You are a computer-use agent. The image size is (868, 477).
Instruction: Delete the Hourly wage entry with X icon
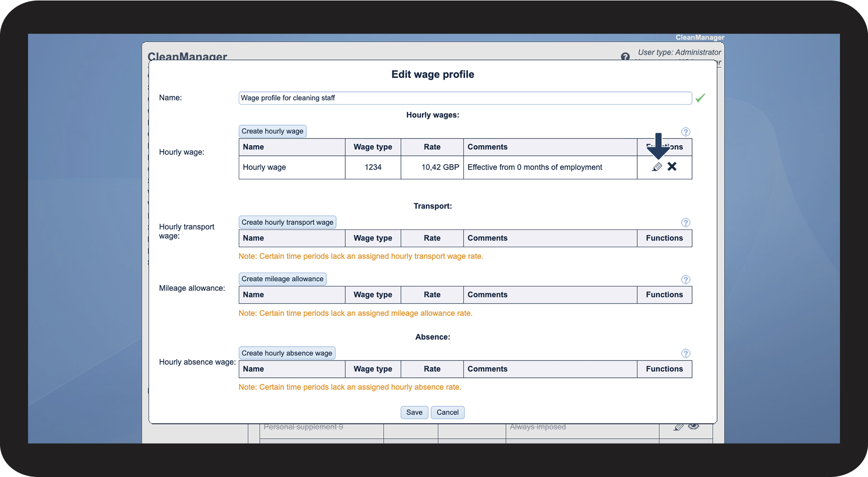672,167
